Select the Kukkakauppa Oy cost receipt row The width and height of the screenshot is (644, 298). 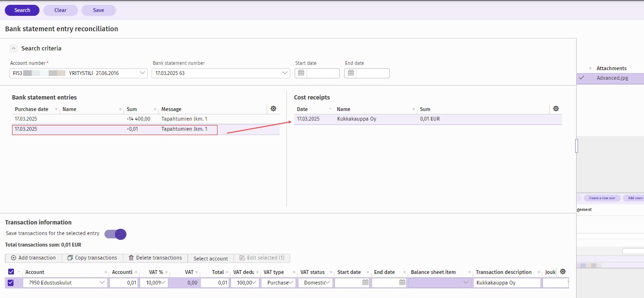[x=428, y=119]
